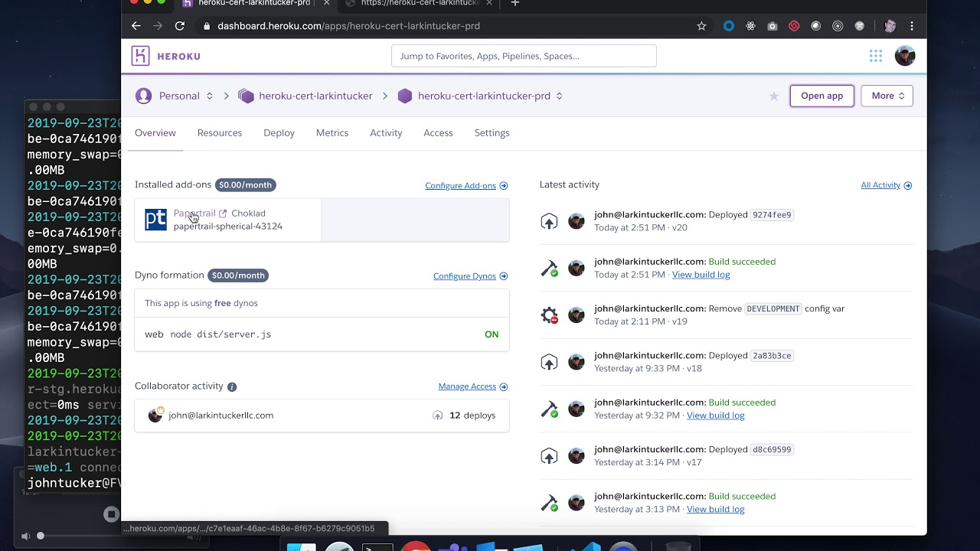The height and width of the screenshot is (551, 980).
Task: View build log for yesterday's 9:32 PM build
Action: (715, 416)
